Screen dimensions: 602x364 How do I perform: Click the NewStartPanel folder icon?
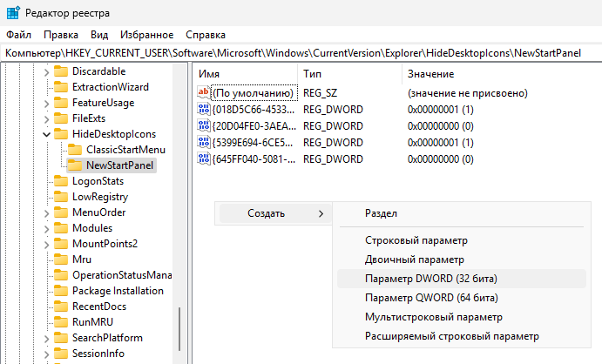pos(75,165)
